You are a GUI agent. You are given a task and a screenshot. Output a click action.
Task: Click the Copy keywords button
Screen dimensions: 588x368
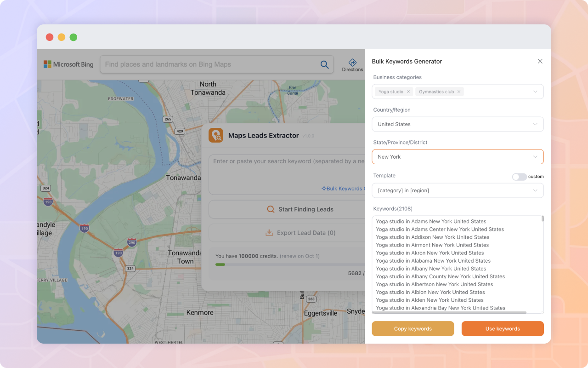pyautogui.click(x=413, y=329)
